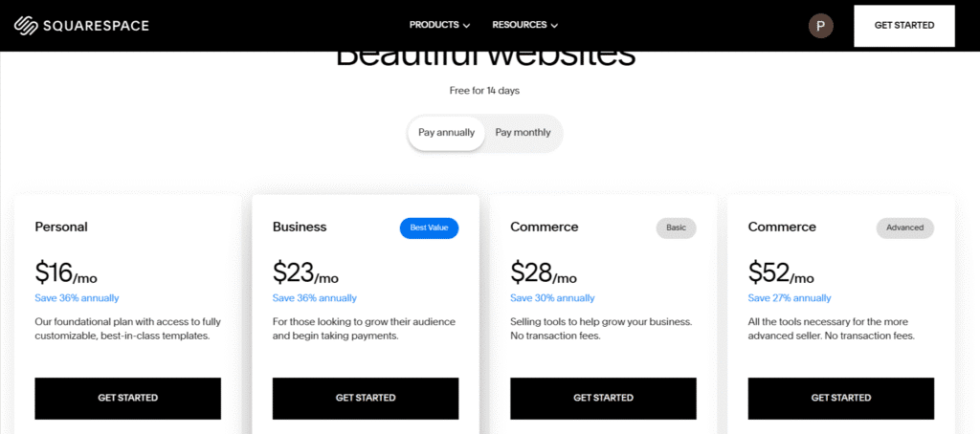Switch billing to Pay monthly
The width and height of the screenshot is (980, 434).
pyautogui.click(x=523, y=133)
